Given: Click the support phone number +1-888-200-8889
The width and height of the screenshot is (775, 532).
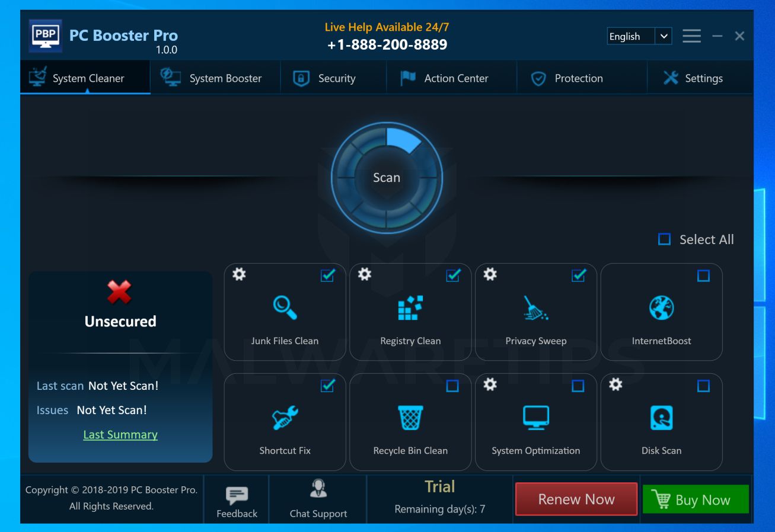Looking at the screenshot, I should (387, 44).
